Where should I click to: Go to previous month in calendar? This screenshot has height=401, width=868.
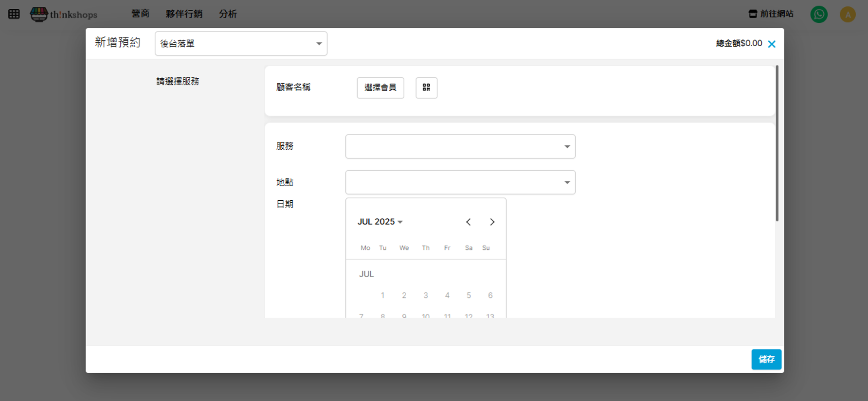click(x=469, y=222)
